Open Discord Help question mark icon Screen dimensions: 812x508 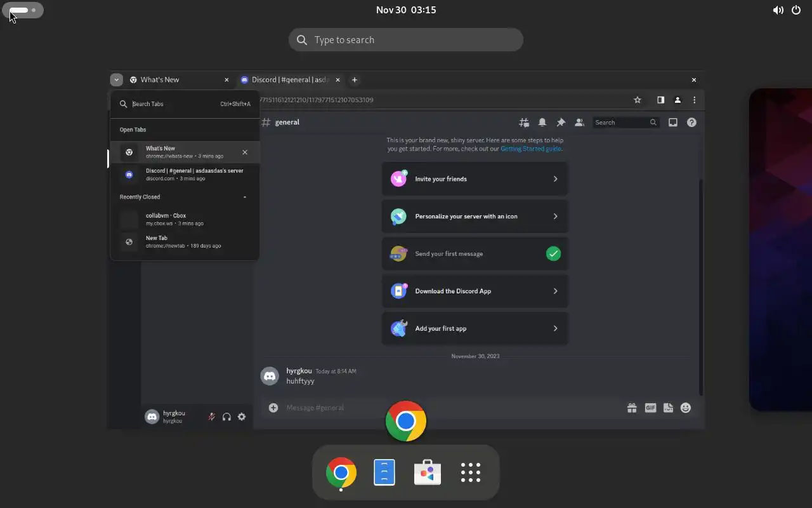(x=691, y=123)
